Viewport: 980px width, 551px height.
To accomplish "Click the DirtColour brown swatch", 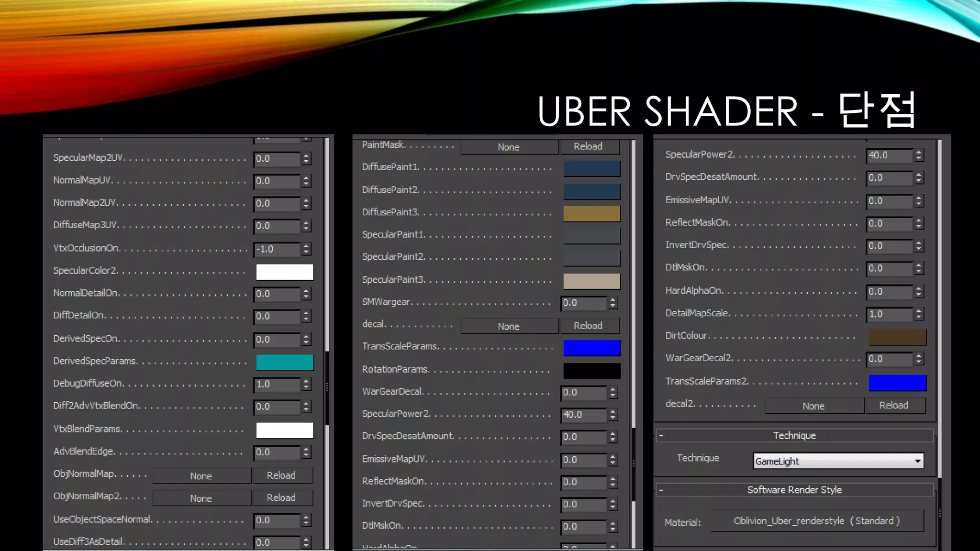I will 897,337.
